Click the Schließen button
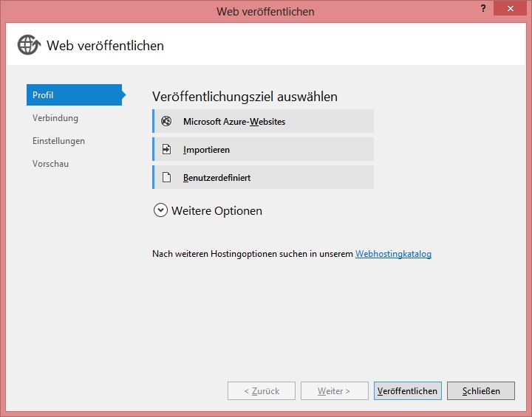 [x=480, y=391]
